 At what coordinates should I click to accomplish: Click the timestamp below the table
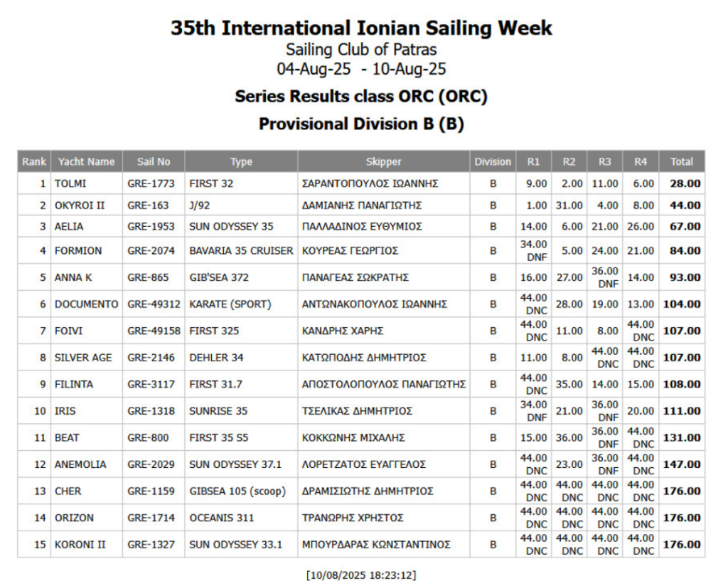361,574
